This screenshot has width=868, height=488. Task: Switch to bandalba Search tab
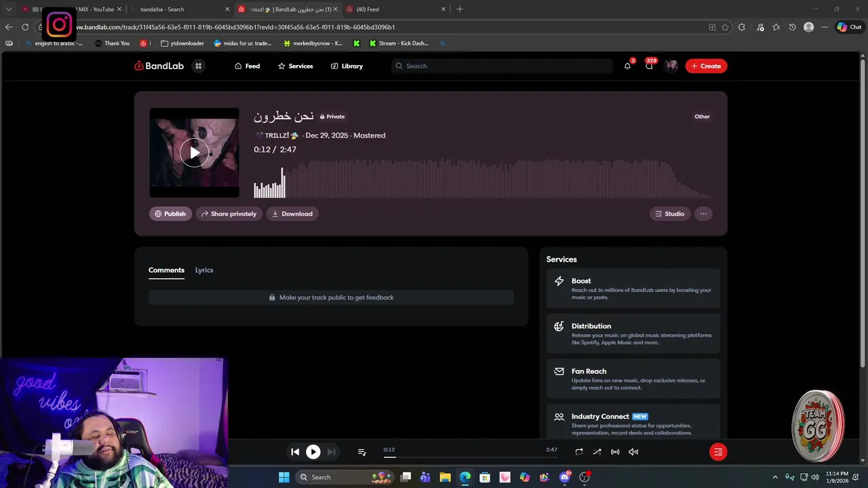click(181, 9)
